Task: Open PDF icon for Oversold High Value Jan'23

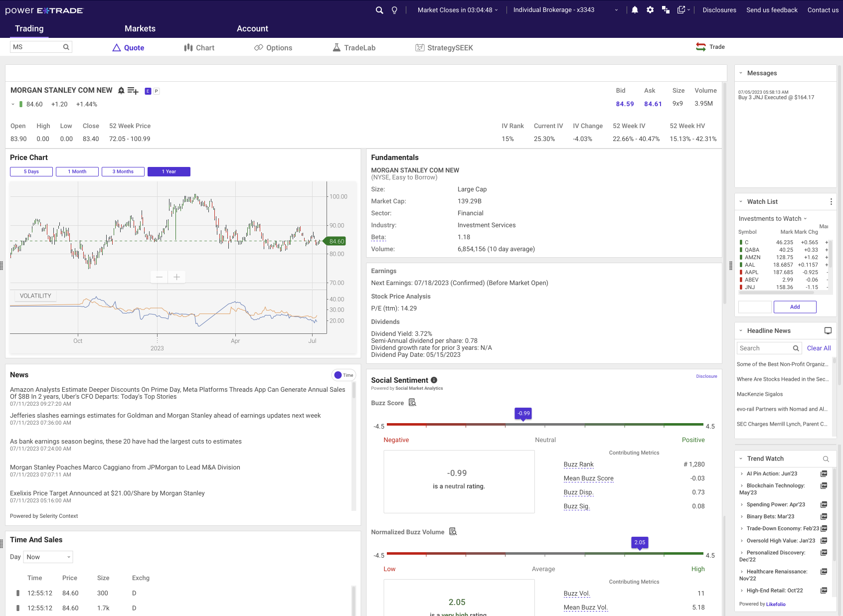Action: click(x=824, y=540)
